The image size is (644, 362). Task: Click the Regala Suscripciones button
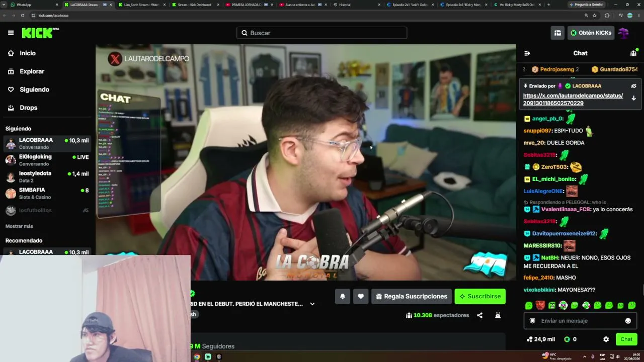point(411,297)
